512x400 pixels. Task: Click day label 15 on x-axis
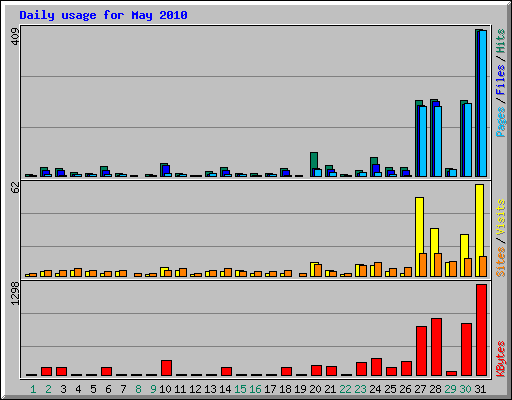pos(240,389)
